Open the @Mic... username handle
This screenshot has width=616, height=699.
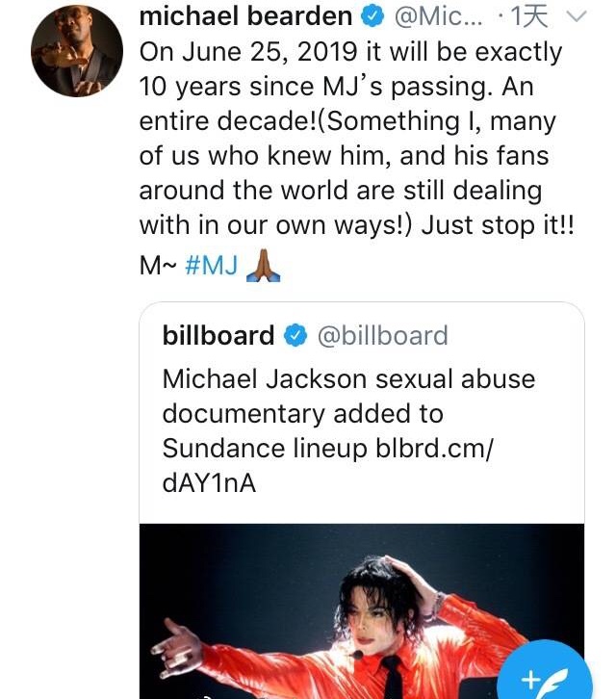pyautogui.click(x=439, y=16)
